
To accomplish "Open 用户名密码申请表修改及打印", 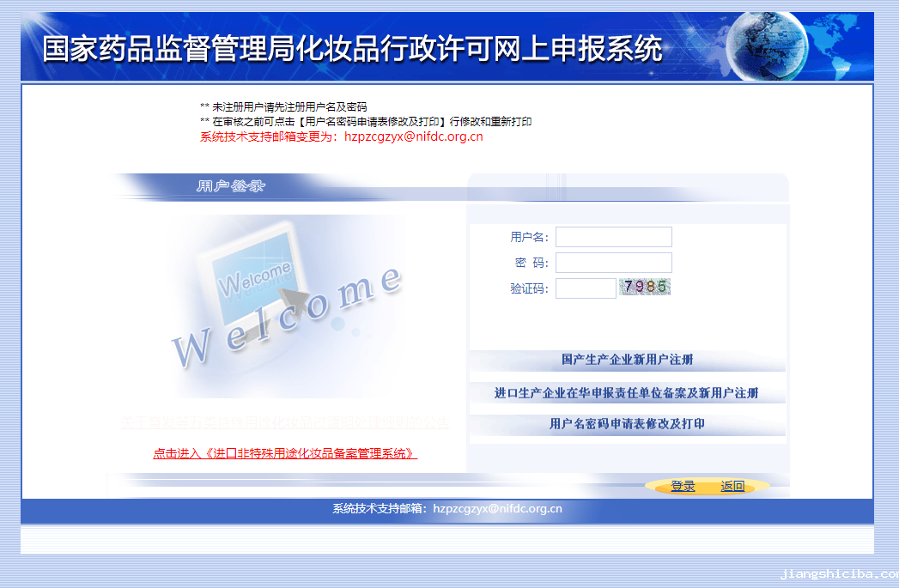I will pyautogui.click(x=627, y=424).
